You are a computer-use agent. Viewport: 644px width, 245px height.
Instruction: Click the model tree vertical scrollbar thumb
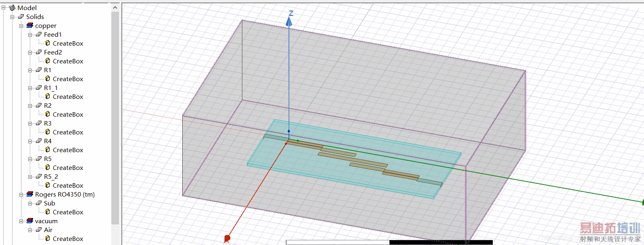point(115,118)
